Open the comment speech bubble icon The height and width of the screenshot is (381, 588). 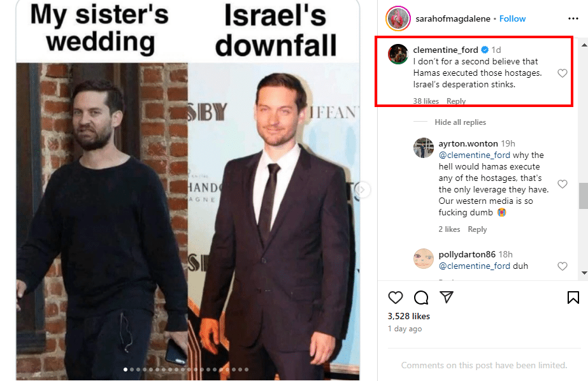click(x=421, y=298)
